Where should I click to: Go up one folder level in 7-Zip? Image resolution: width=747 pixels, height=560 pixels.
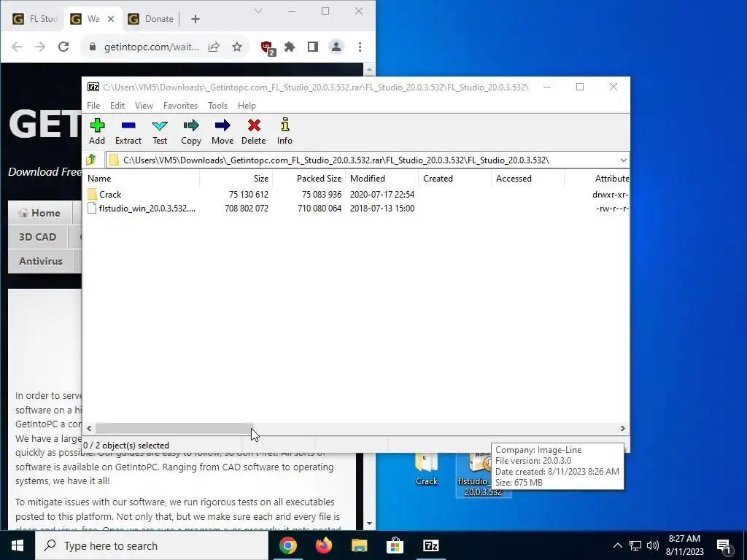point(91,160)
